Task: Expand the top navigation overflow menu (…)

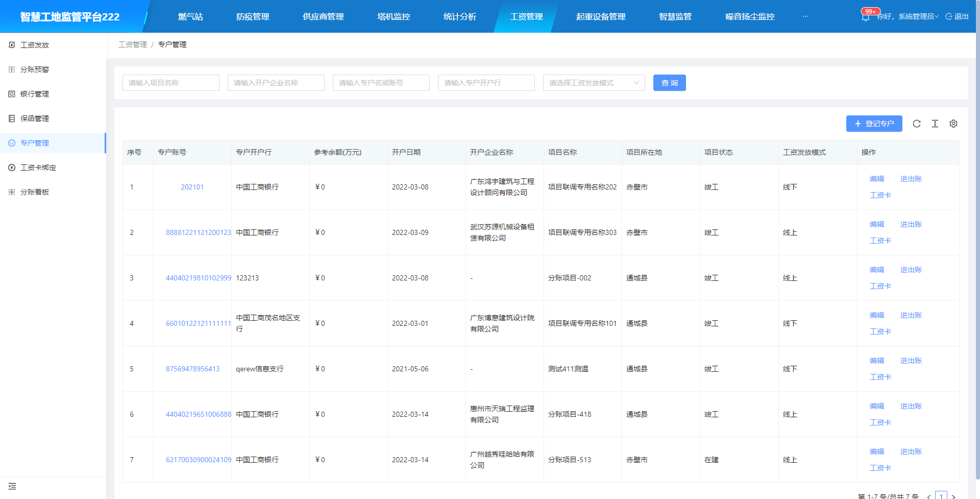Action: (805, 16)
